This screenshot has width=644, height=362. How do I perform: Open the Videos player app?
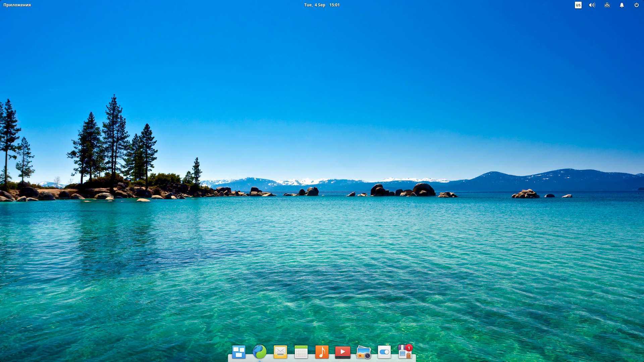click(x=343, y=352)
